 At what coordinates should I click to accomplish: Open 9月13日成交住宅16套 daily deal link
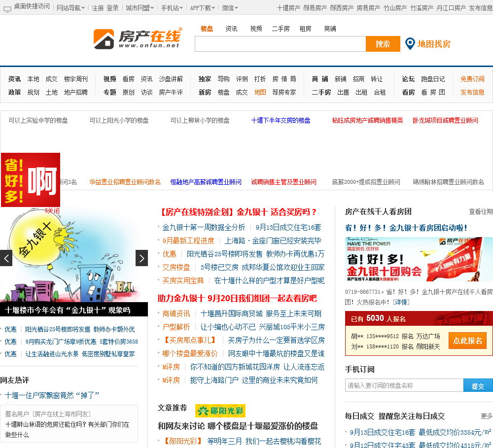383,432
